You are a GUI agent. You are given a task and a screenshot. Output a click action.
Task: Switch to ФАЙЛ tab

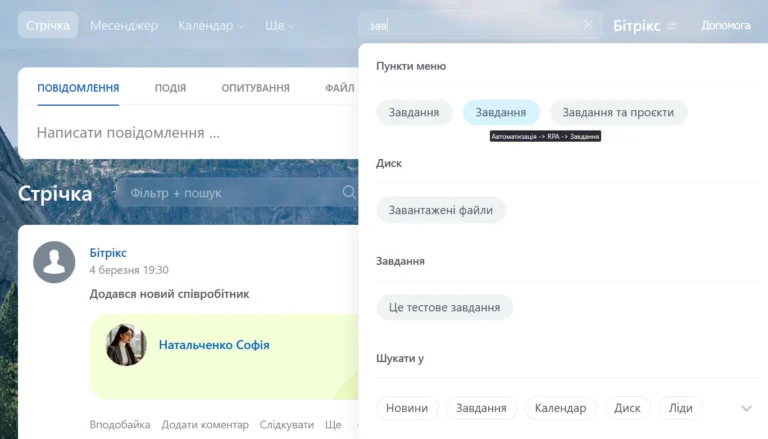(x=339, y=88)
